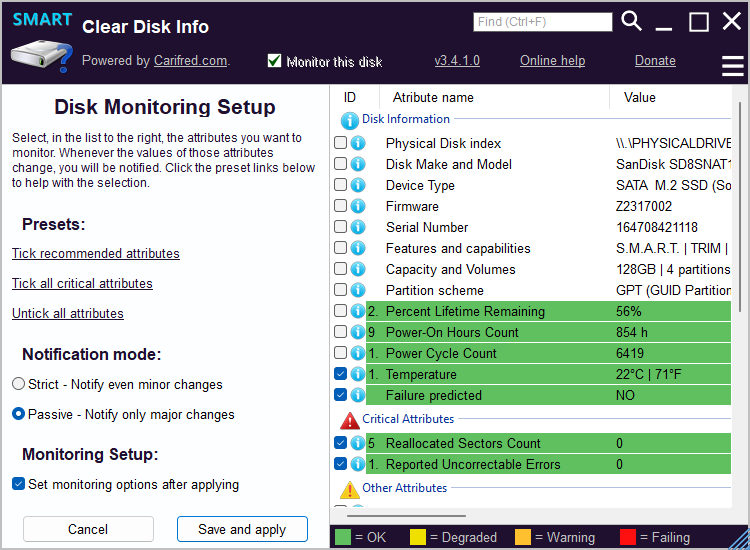
Task: Click info icon for Power-On Hours Count
Action: (358, 332)
